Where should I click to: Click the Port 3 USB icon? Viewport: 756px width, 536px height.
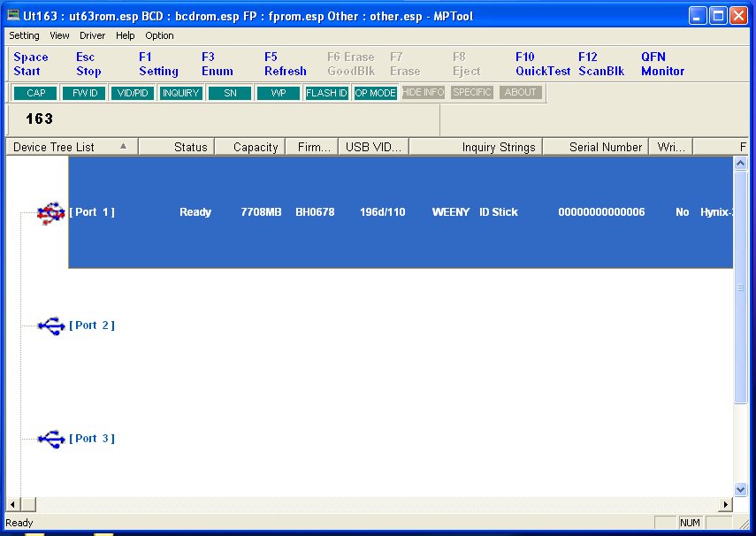(x=51, y=439)
